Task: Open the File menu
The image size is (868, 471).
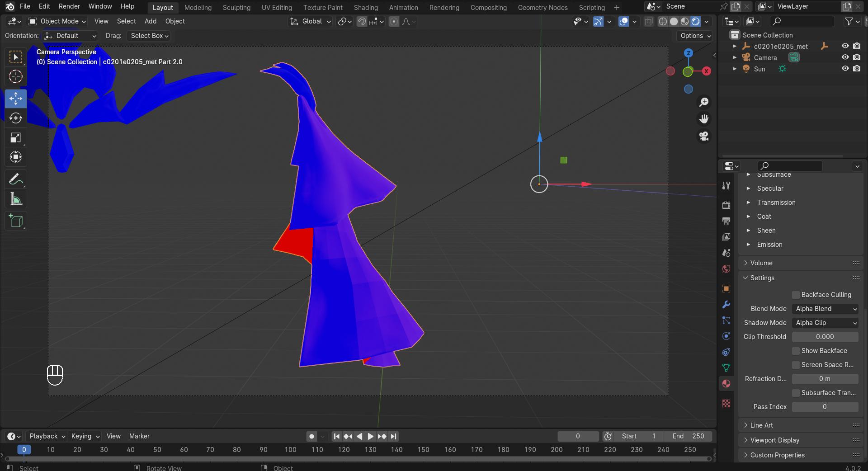Action: click(25, 6)
